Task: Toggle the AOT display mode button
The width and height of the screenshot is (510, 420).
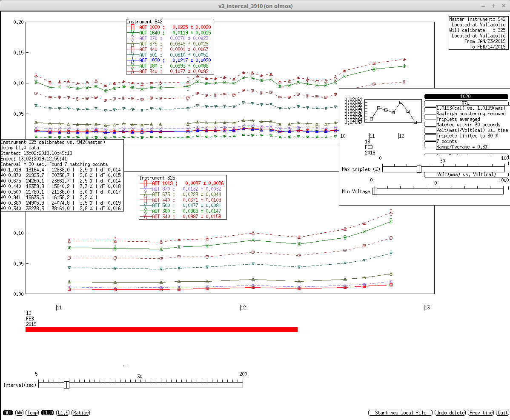Action: pyautogui.click(x=8, y=412)
